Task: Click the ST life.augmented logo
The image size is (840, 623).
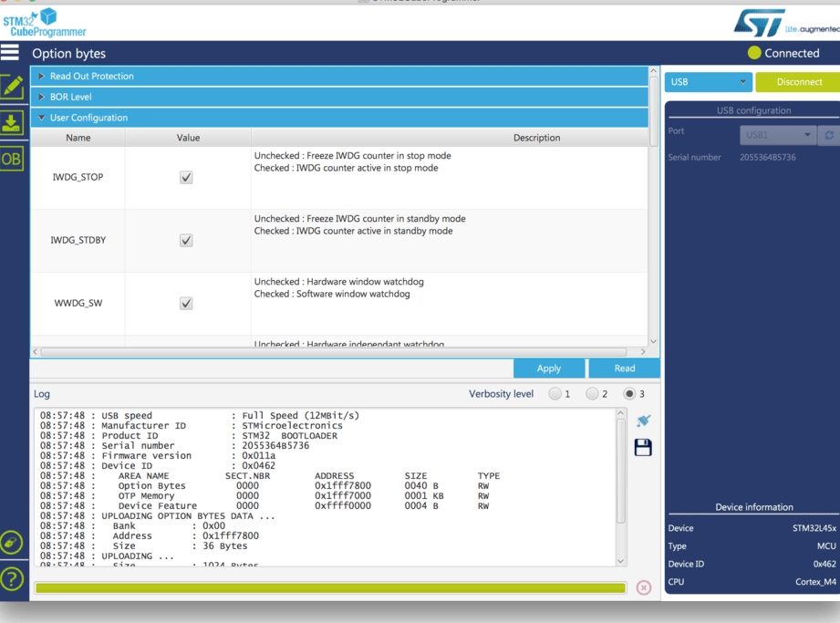Action: [786, 23]
